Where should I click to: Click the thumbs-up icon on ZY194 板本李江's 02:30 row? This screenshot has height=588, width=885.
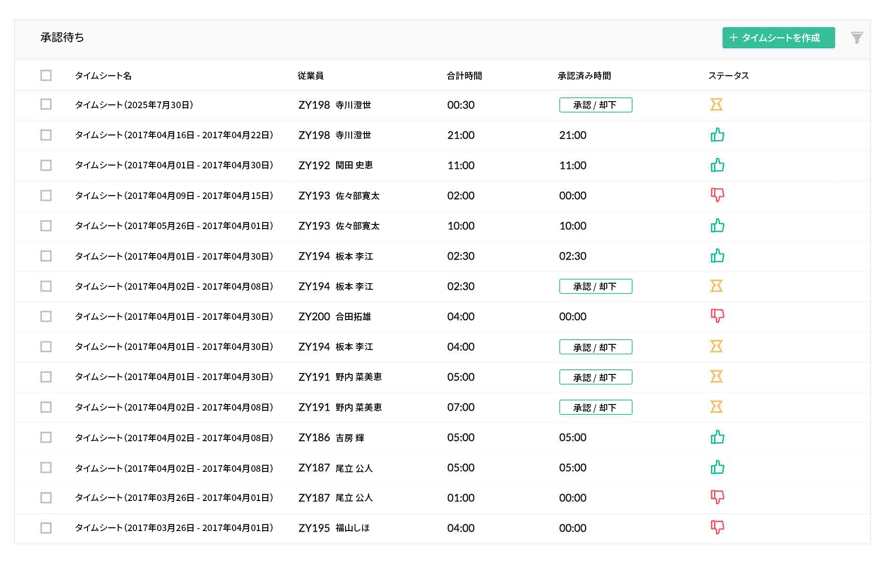tap(716, 256)
